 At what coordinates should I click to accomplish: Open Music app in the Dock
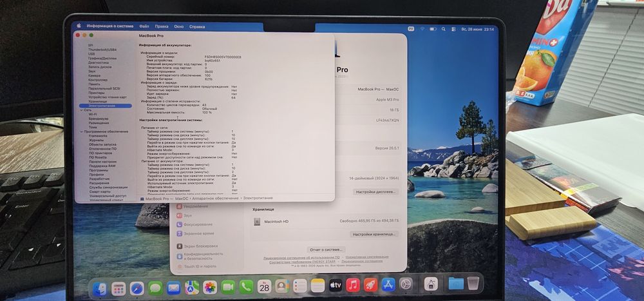[x=353, y=285]
